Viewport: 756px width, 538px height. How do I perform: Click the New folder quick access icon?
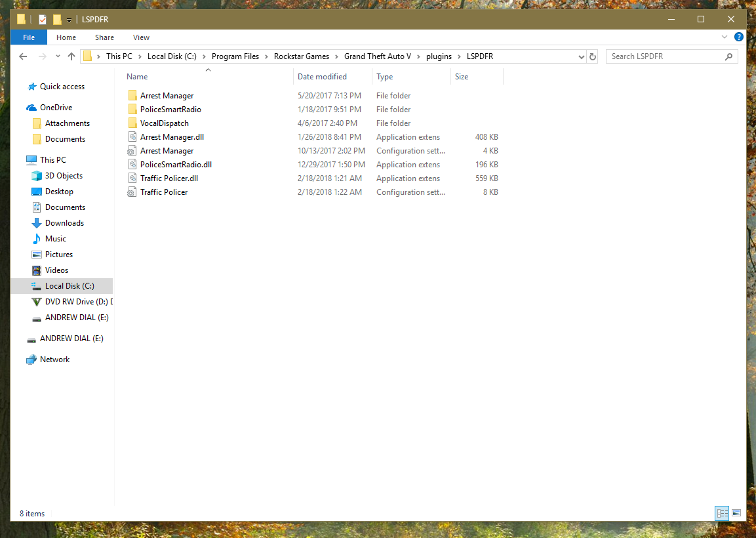click(57, 19)
